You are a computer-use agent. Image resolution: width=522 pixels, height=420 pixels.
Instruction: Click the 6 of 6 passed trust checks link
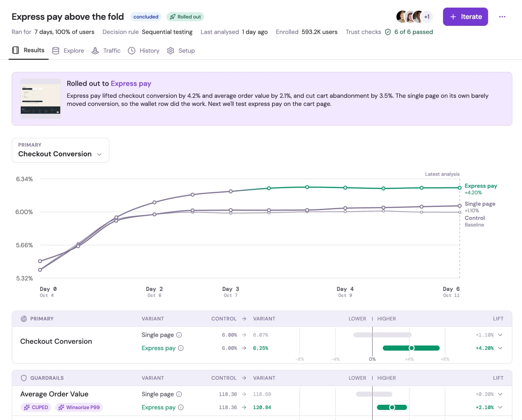[414, 32]
